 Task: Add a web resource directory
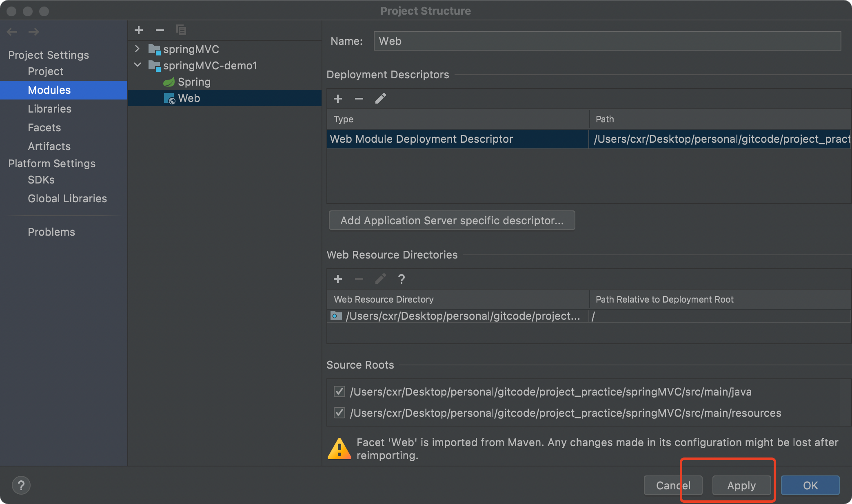tap(338, 279)
